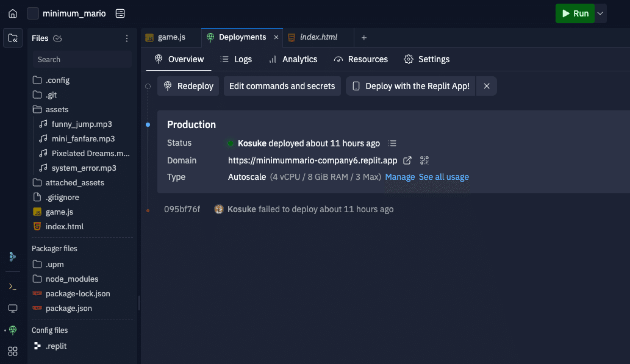Open game.js in the file tree
The height and width of the screenshot is (364, 630).
(x=59, y=212)
